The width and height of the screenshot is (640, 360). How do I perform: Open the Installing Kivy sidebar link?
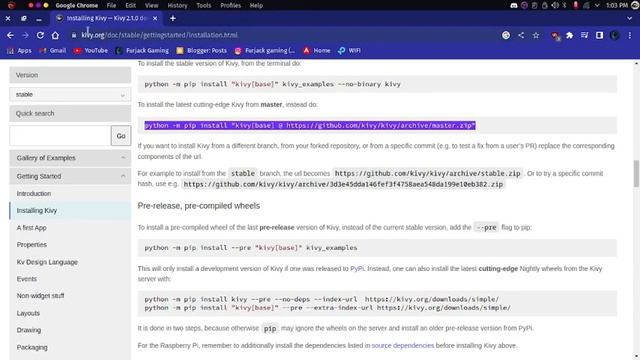tap(37, 211)
